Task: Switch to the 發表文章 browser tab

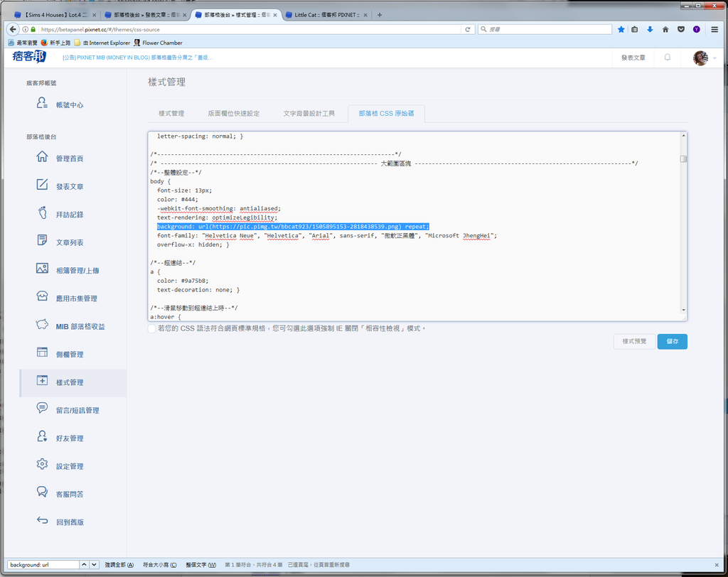Action: pos(145,15)
